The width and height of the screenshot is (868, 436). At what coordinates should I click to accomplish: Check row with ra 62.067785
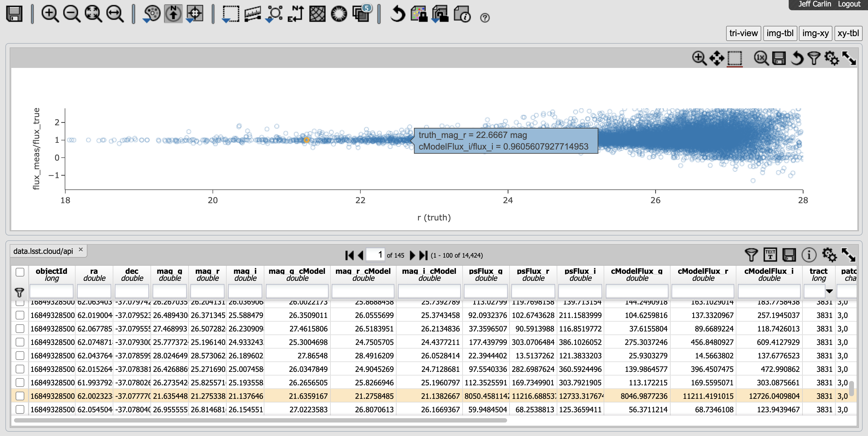20,328
